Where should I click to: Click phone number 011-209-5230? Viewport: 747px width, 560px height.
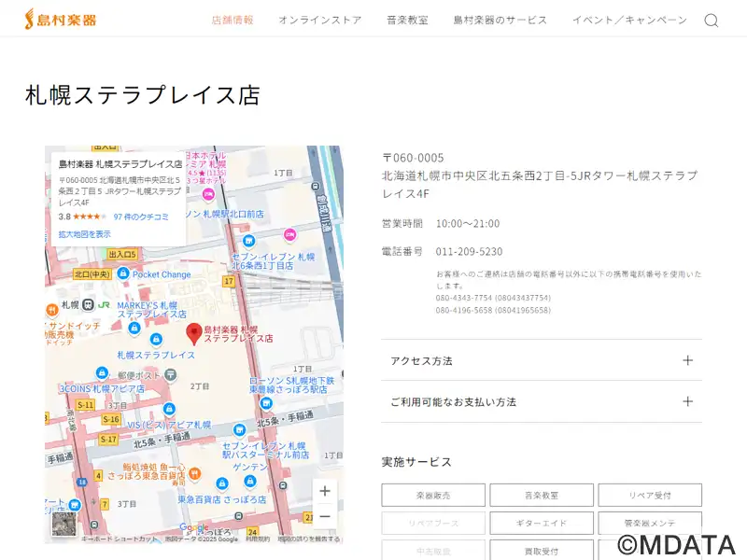[469, 251]
